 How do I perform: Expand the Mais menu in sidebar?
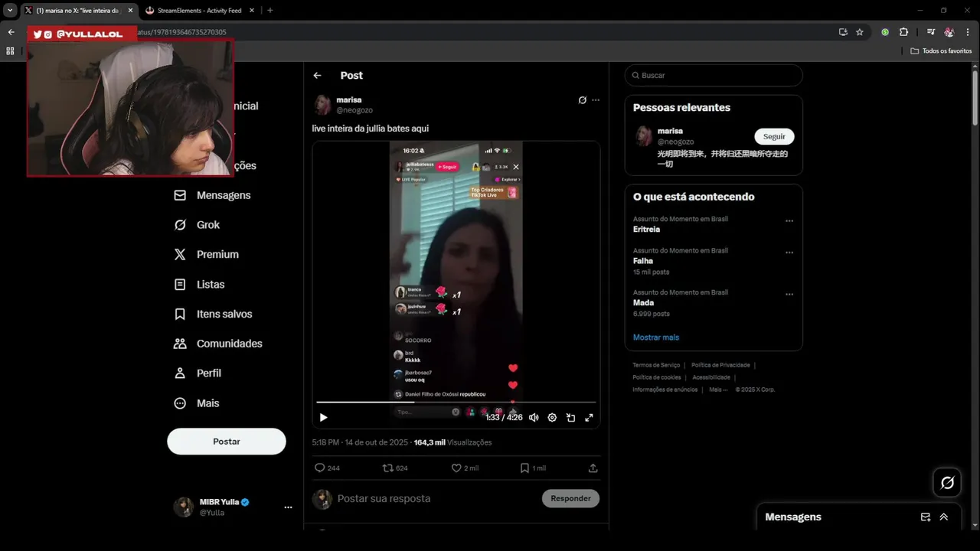[197, 403]
